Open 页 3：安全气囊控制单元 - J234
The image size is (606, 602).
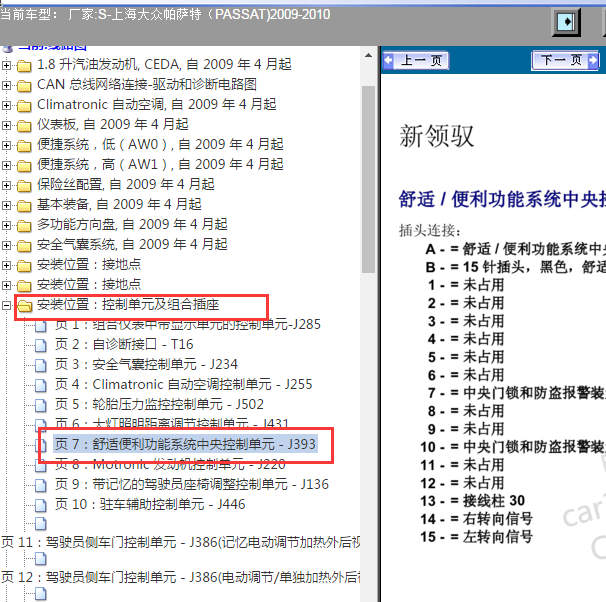coord(146,364)
